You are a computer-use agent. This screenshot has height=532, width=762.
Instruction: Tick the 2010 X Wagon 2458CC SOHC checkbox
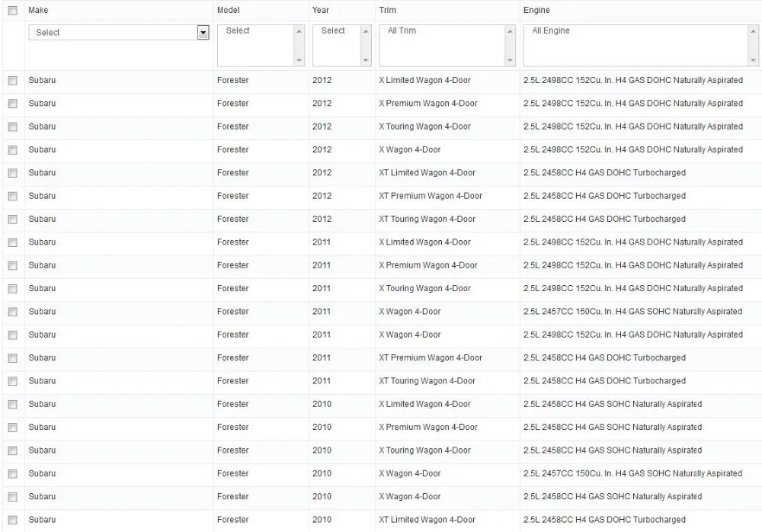coord(13,497)
